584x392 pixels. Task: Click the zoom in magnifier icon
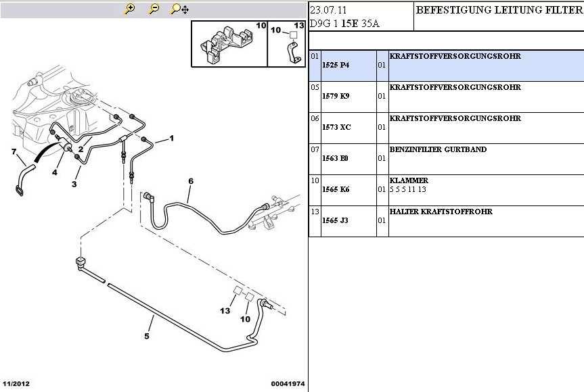(131, 9)
